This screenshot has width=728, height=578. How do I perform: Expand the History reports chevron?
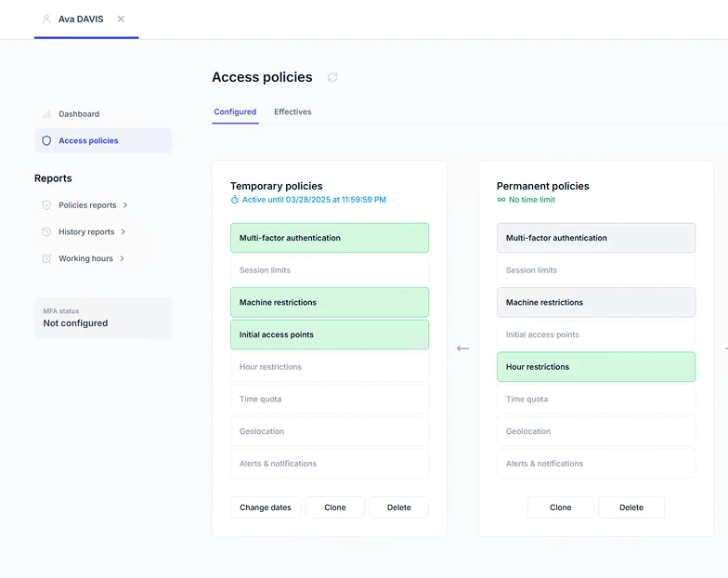point(123,232)
